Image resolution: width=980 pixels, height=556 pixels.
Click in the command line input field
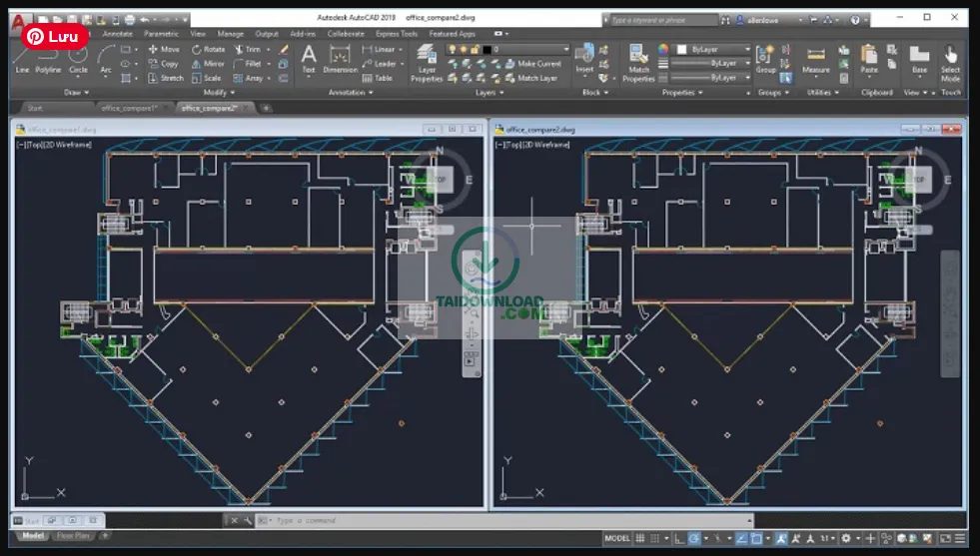503,520
